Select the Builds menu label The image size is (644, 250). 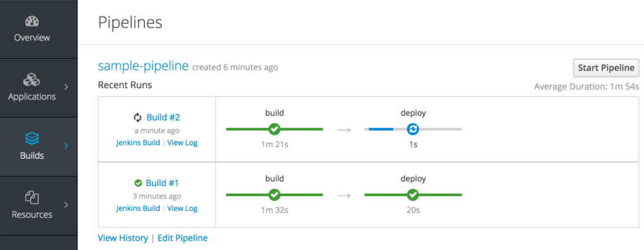point(32,156)
